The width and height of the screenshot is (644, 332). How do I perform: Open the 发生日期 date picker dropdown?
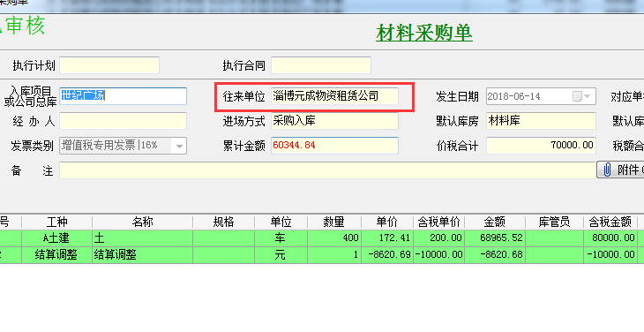tap(588, 96)
